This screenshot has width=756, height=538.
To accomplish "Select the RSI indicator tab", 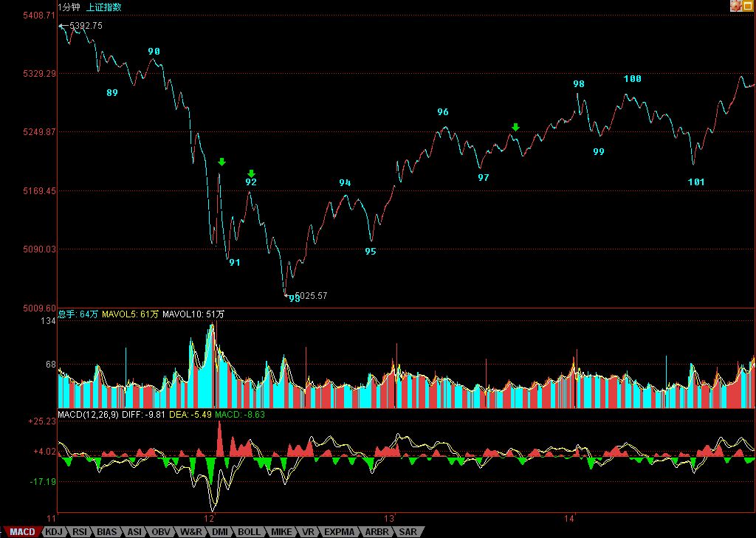I will [80, 531].
